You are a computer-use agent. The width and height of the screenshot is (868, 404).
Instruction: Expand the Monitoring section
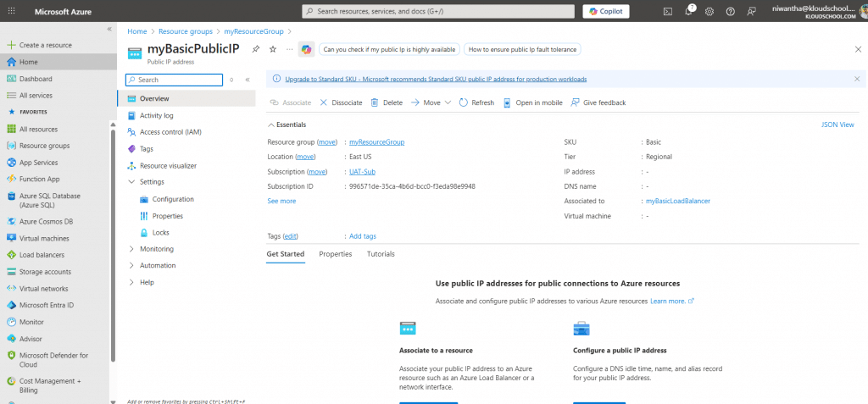[131, 249]
